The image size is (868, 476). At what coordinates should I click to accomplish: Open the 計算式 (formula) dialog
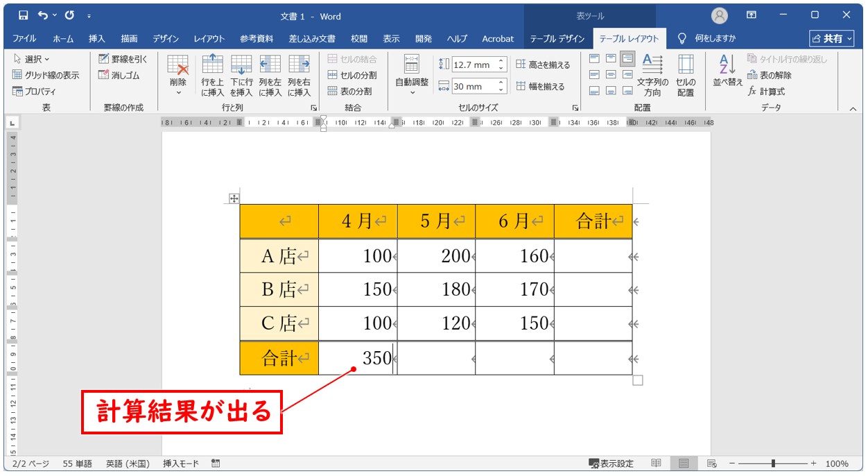tap(766, 91)
